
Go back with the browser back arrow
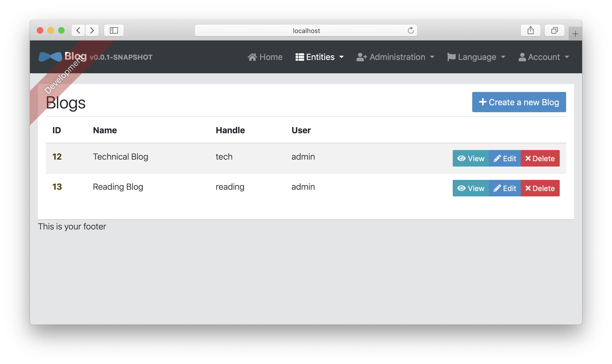[x=78, y=30]
